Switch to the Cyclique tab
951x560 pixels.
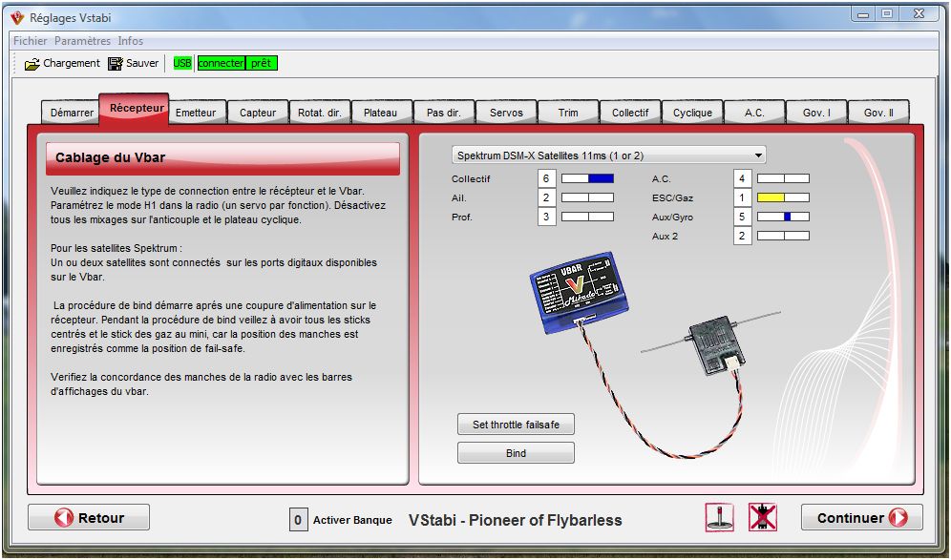(692, 113)
